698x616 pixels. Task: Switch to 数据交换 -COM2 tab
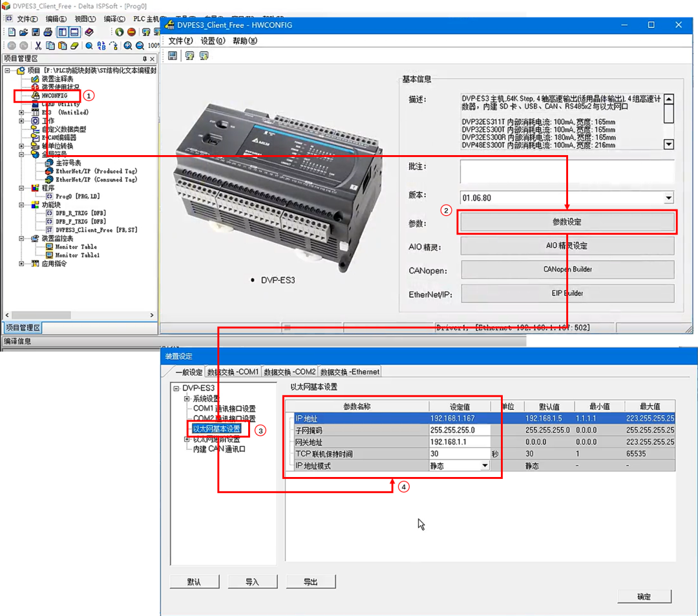click(290, 372)
